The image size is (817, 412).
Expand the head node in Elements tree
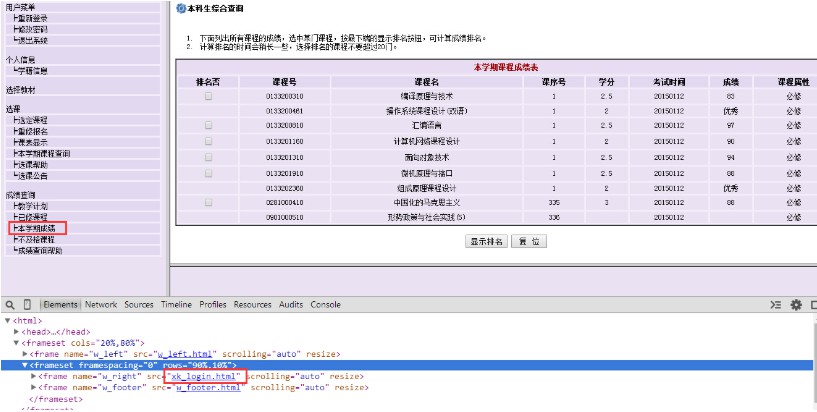tap(16, 332)
